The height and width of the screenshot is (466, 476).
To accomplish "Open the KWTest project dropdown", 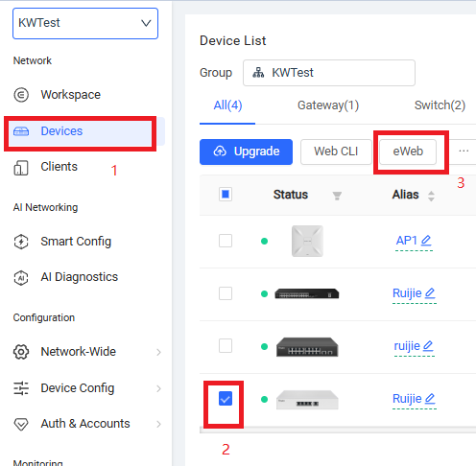I will (x=85, y=23).
